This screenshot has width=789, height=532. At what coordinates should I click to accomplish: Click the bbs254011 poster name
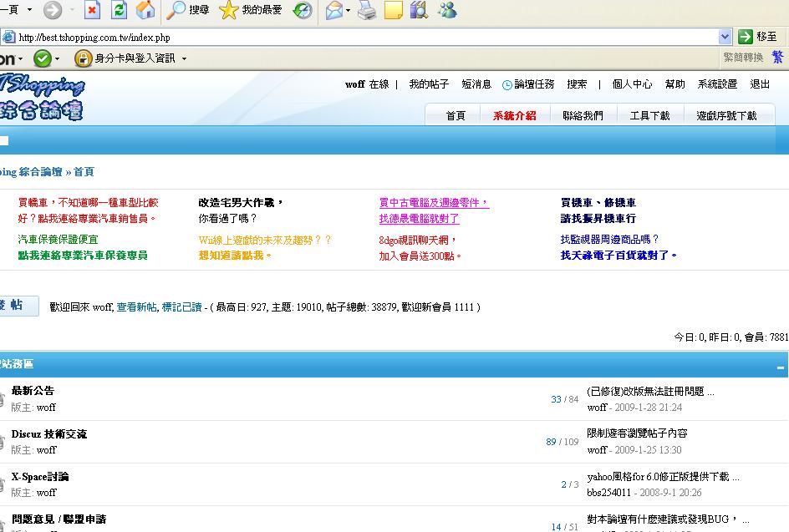tap(608, 492)
